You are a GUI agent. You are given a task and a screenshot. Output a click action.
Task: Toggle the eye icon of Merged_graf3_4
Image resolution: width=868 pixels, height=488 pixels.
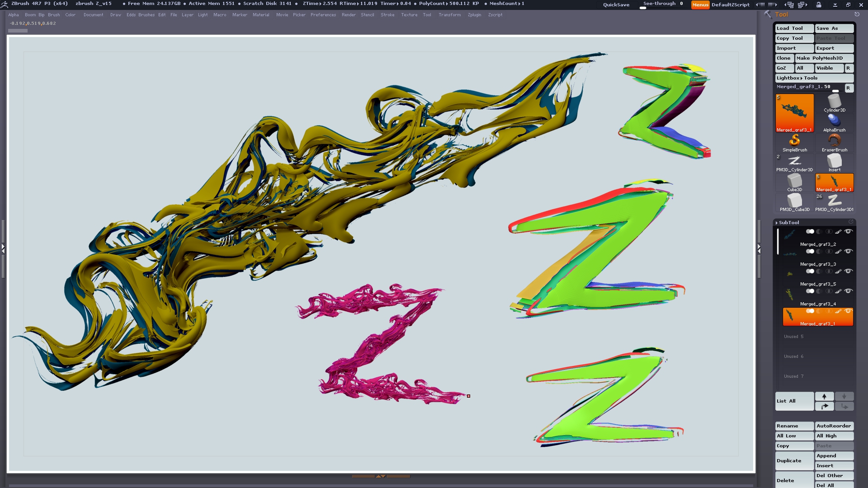pos(849,291)
